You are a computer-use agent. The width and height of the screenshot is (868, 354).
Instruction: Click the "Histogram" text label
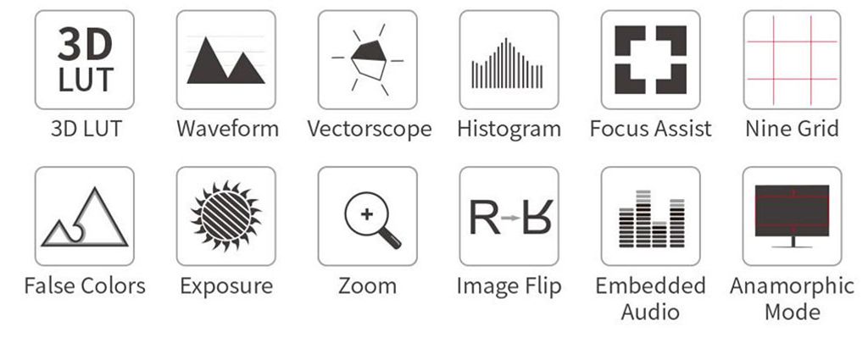(509, 130)
